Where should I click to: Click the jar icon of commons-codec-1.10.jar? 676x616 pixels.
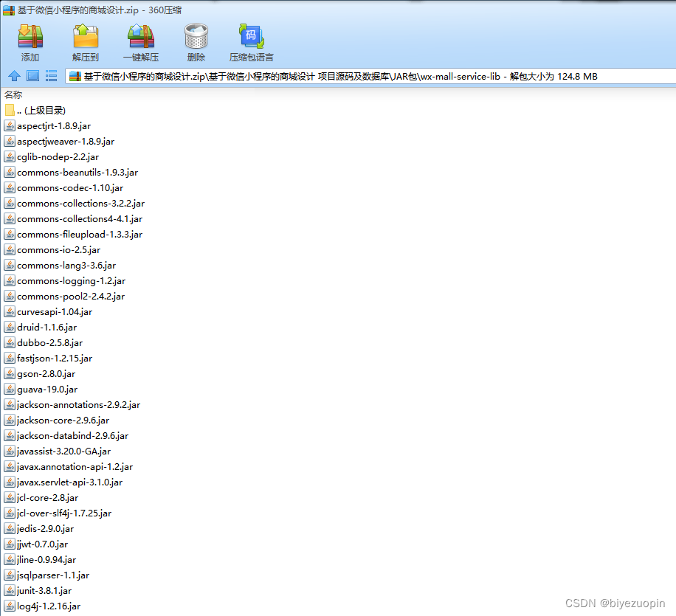pyautogui.click(x=10, y=188)
